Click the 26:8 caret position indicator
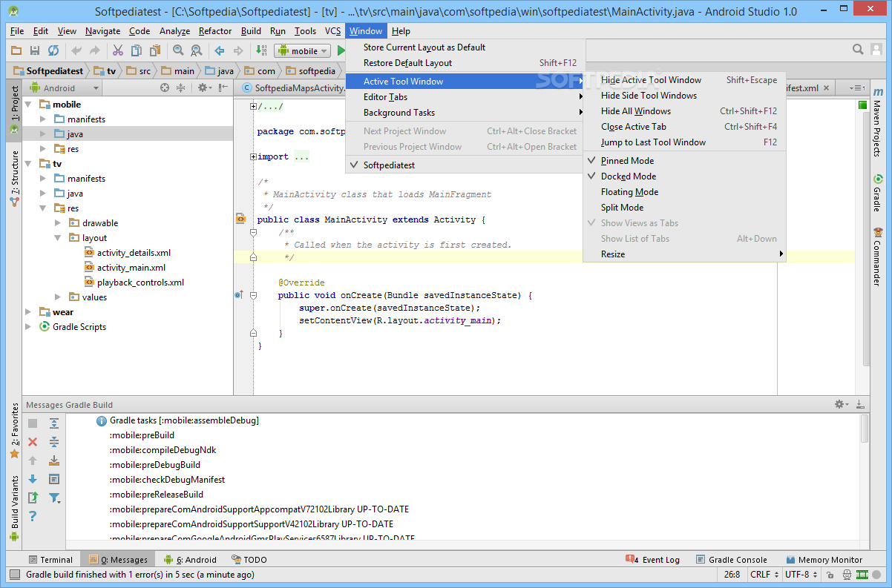892x588 pixels. [x=732, y=575]
